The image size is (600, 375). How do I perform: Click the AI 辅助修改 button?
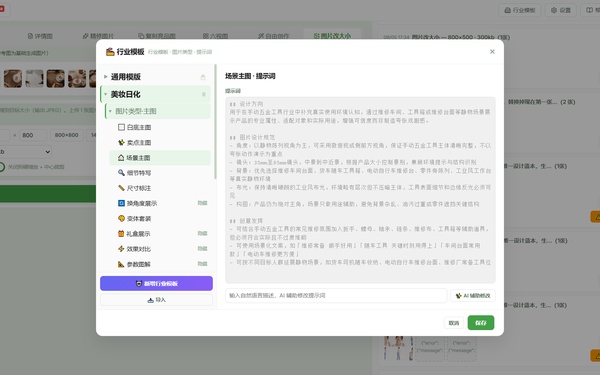click(x=473, y=295)
